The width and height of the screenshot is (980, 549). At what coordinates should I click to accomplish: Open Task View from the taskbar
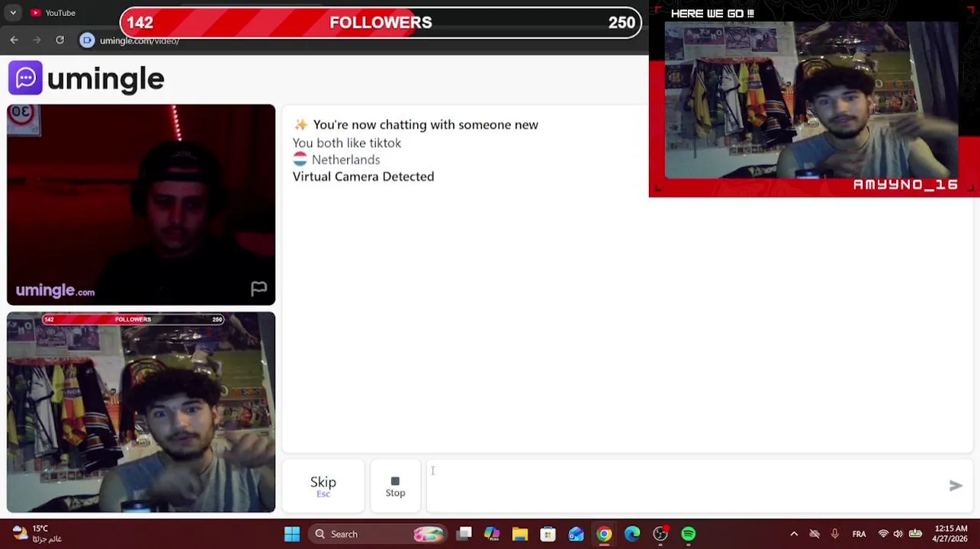pos(464,535)
